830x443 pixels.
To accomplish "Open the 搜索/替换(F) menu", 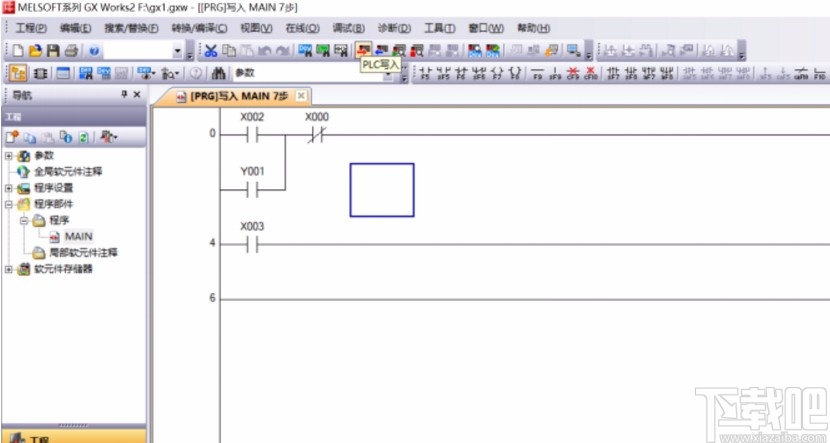I will pyautogui.click(x=131, y=28).
